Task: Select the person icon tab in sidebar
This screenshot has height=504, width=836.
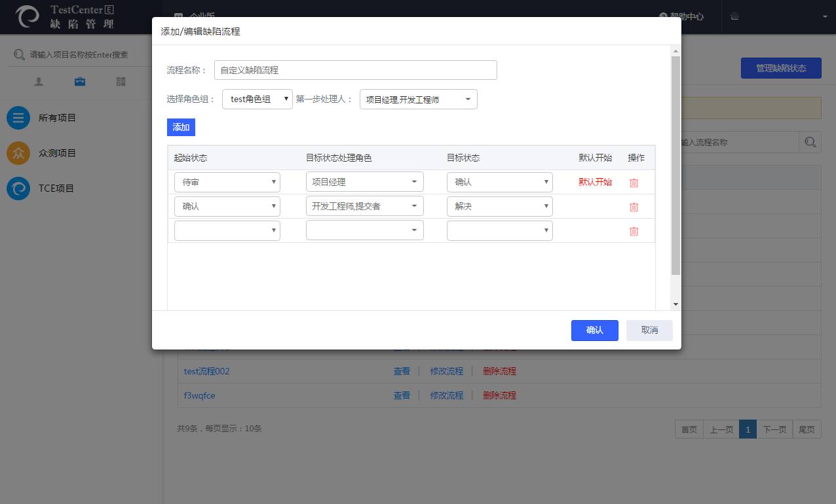Action: click(39, 82)
